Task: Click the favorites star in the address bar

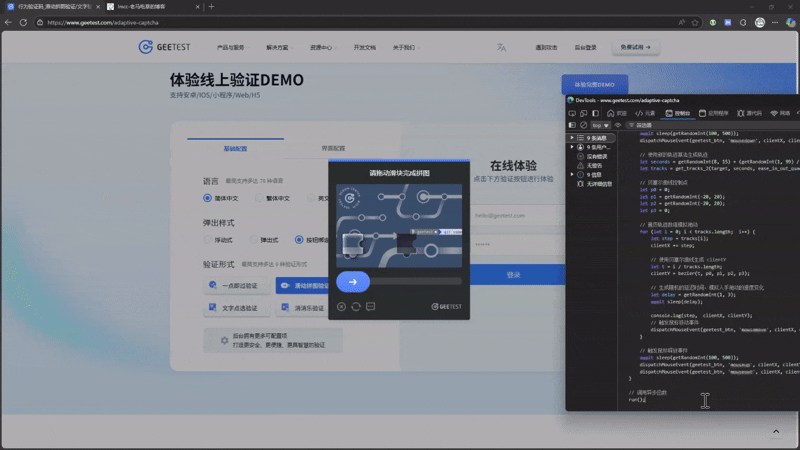Action: (x=695, y=22)
